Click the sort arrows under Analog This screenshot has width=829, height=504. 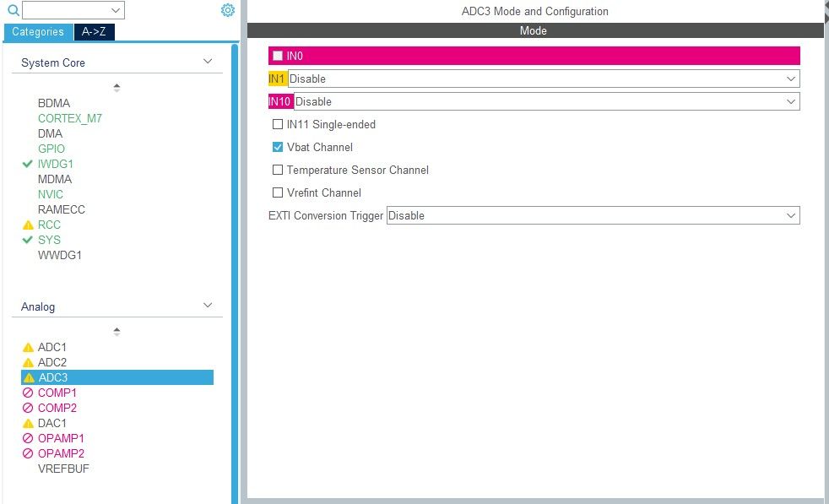[x=116, y=332]
